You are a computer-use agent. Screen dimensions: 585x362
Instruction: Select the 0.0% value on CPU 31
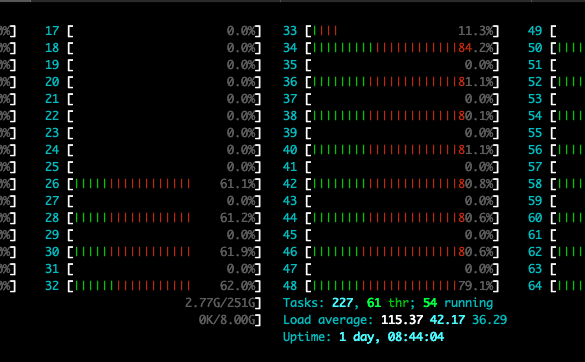pyautogui.click(x=241, y=269)
